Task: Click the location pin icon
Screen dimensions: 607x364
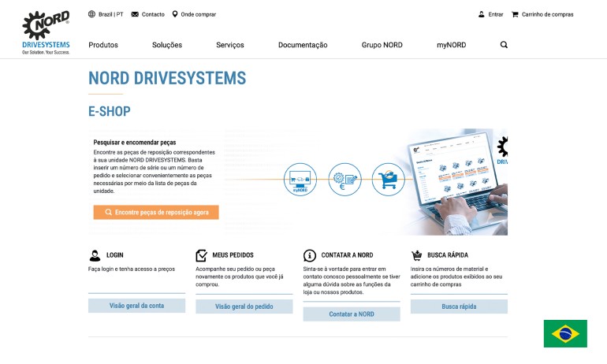Action: pyautogui.click(x=175, y=14)
